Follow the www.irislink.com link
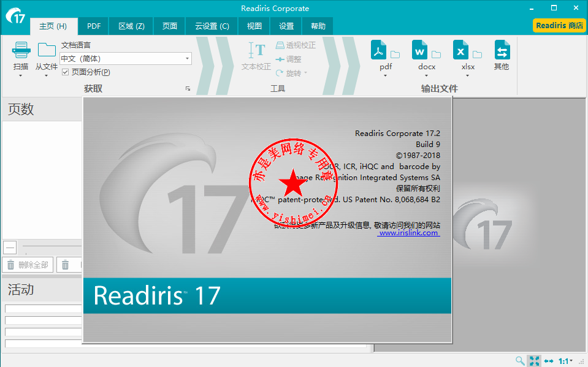This screenshot has width=588, height=367. pyautogui.click(x=408, y=233)
